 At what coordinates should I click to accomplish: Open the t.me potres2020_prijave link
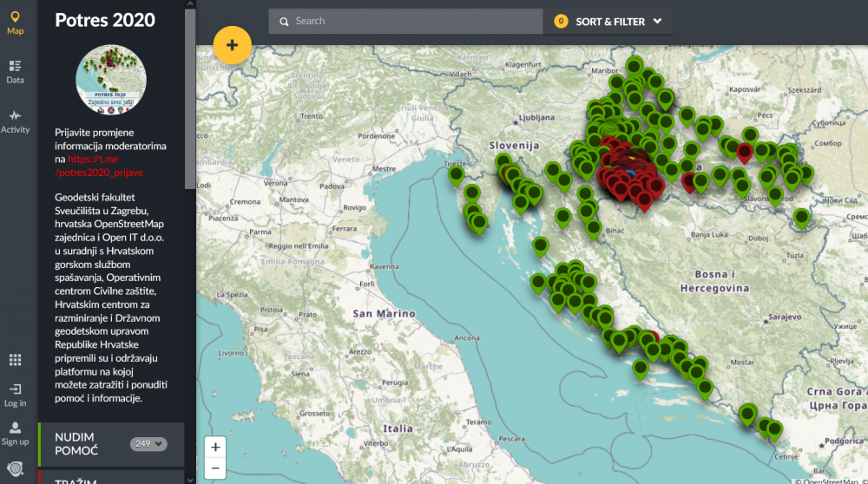tap(99, 166)
